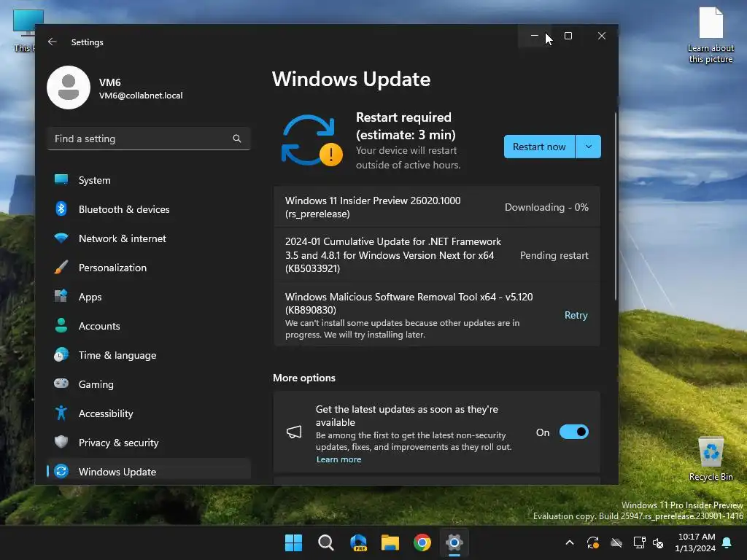Click the Find a setting search box
Viewport: 747px width, 560px height.
[x=149, y=139]
